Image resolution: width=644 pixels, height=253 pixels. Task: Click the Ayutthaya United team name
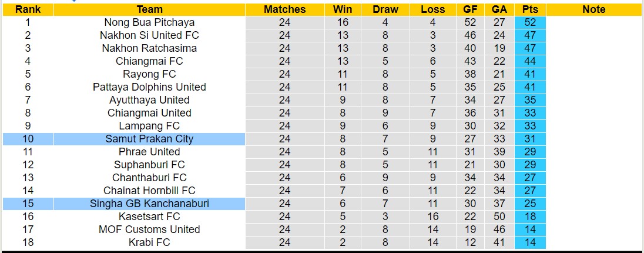coord(149,100)
